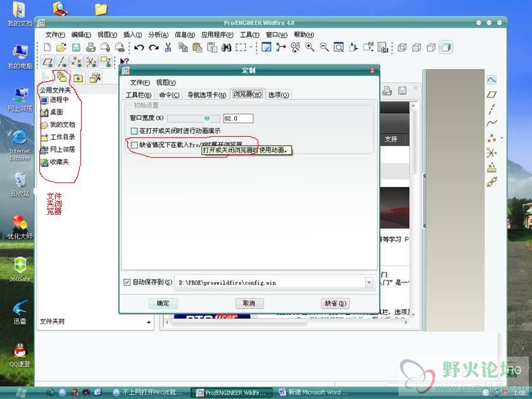Click the window width value field 82.0
Image resolution: width=532 pixels, height=399 pixels.
coord(238,118)
